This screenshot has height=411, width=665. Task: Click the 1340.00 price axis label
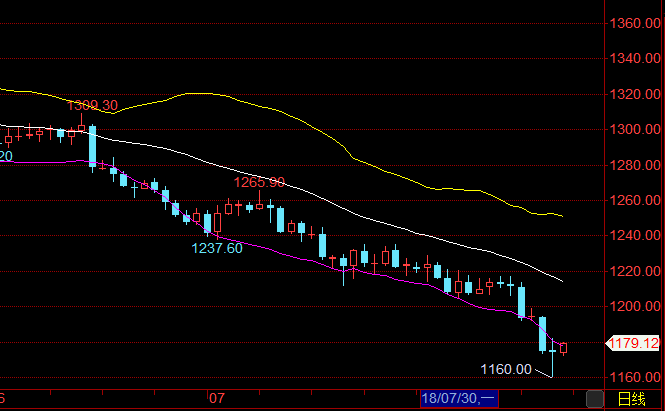click(x=634, y=58)
